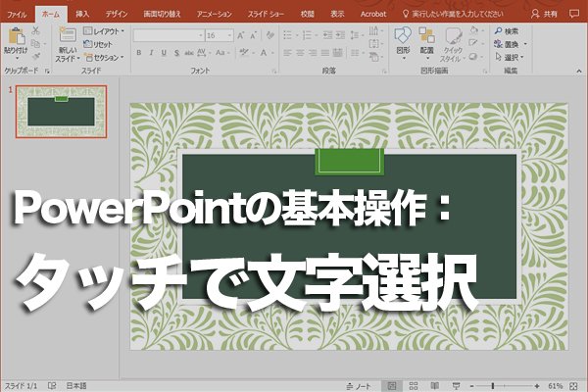
Task: Toggle align text left
Action: tap(287, 53)
